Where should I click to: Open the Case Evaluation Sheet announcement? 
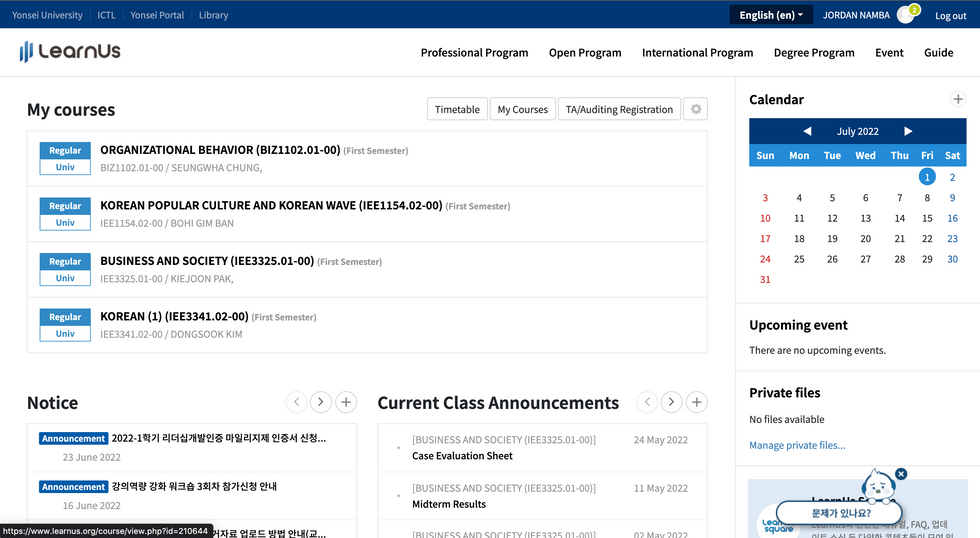click(x=462, y=456)
